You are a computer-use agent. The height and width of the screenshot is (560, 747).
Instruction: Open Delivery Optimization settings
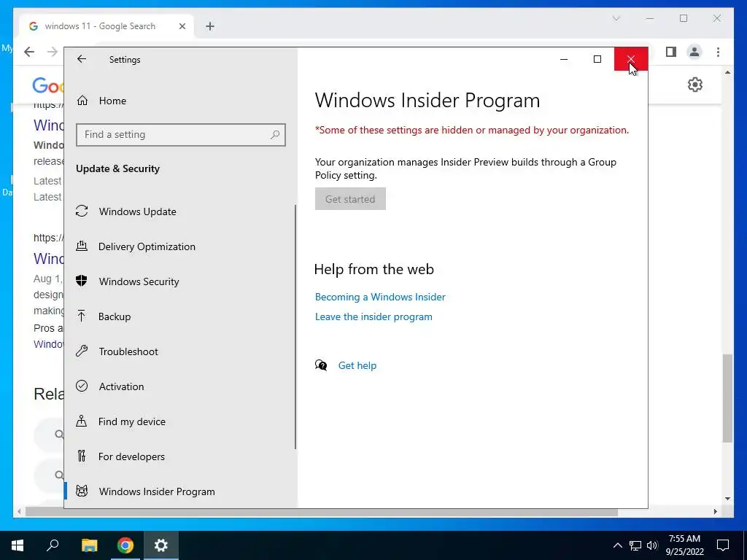click(x=180, y=246)
